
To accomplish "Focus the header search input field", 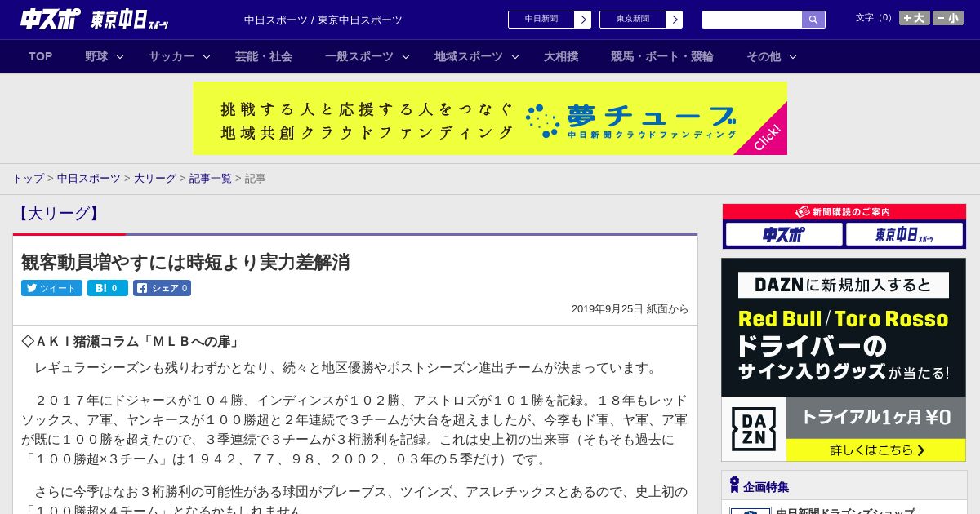I will click(752, 20).
